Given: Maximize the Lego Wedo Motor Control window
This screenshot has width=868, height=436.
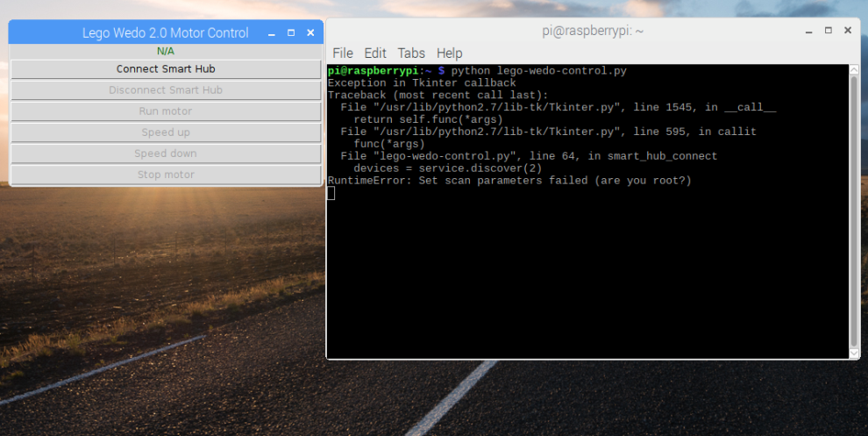Looking at the screenshot, I should tap(291, 33).
